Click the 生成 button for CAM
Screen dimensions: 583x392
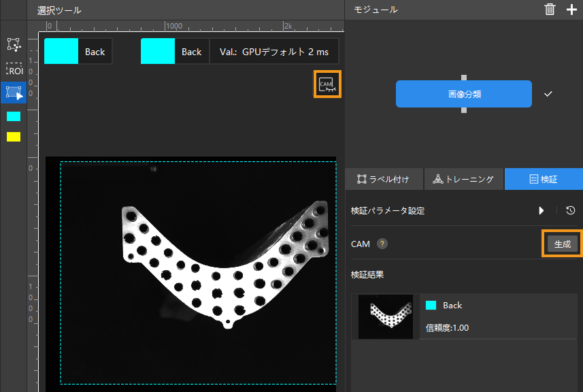click(562, 244)
